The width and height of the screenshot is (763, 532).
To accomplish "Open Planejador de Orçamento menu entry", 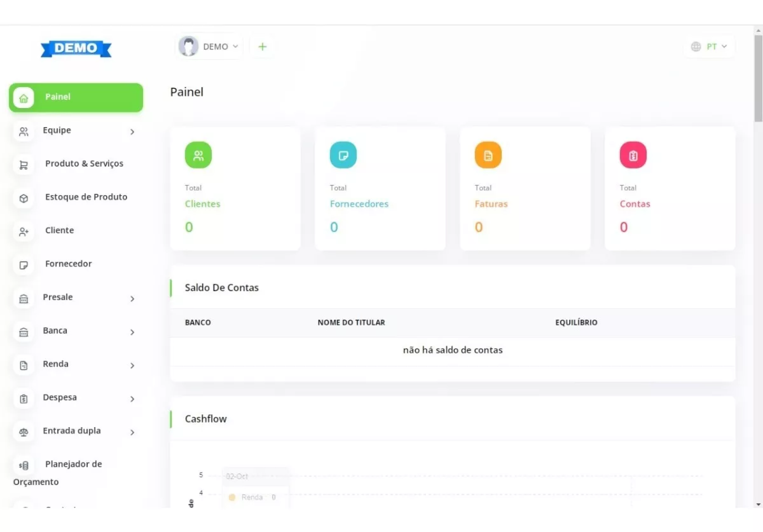I will pos(73,464).
